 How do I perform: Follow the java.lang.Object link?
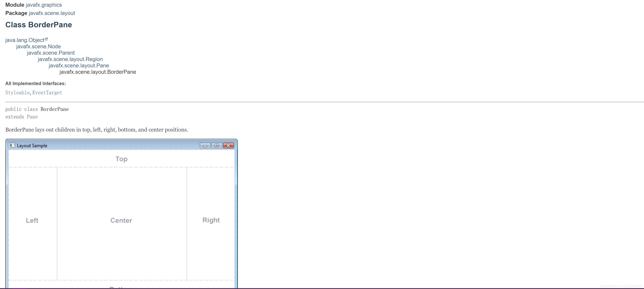click(25, 40)
